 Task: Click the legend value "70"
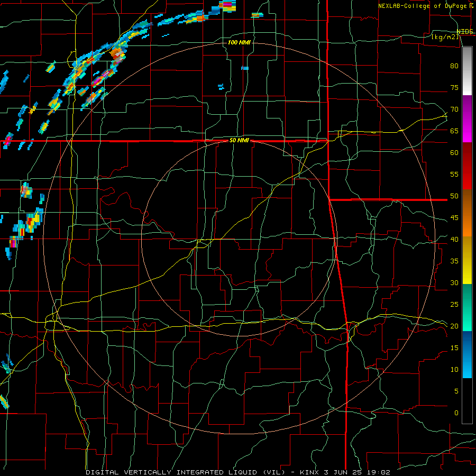(454, 109)
